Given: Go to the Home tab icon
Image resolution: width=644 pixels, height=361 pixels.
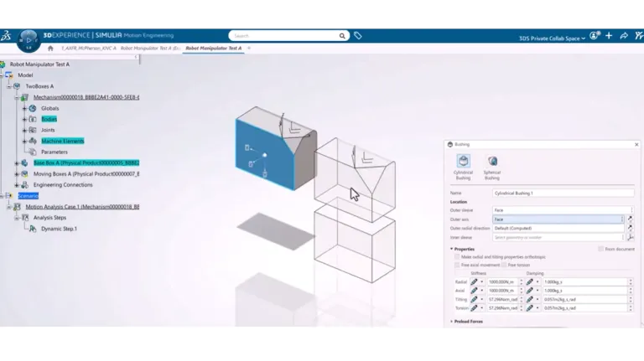Looking at the screenshot, I should (50, 49).
